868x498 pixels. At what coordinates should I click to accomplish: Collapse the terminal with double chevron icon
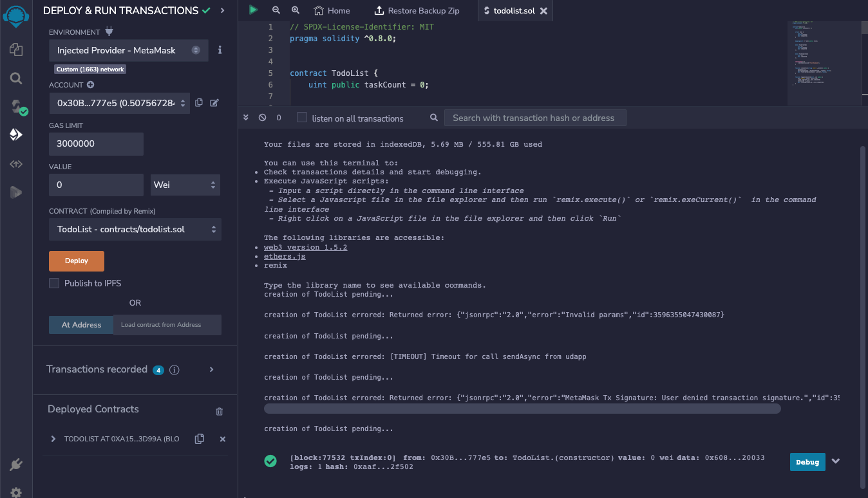245,118
